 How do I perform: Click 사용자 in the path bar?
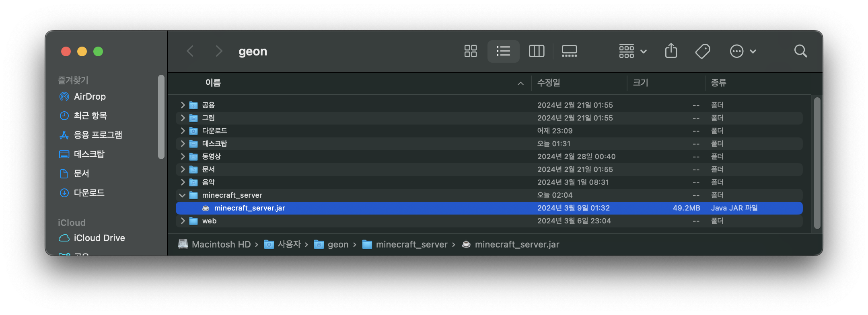282,244
